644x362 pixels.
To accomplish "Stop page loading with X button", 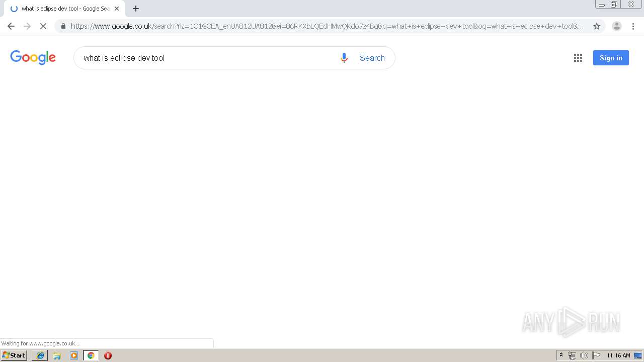I will click(x=43, y=26).
